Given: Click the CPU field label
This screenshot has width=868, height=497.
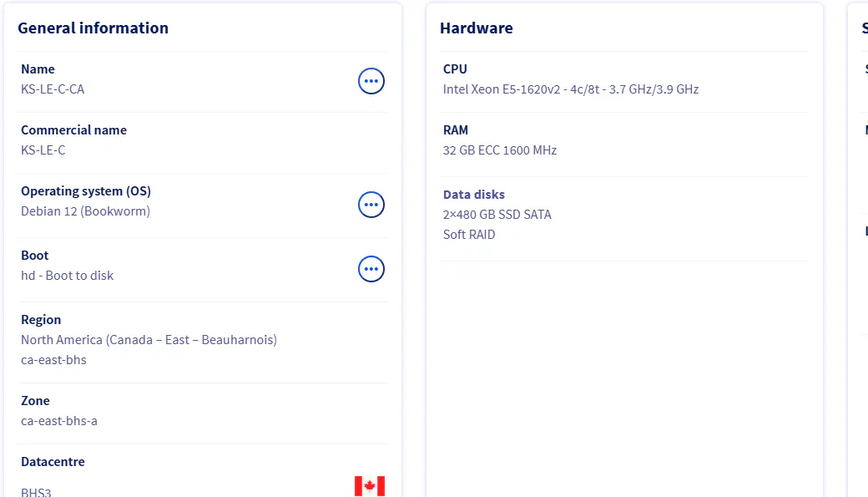Looking at the screenshot, I should pos(455,69).
